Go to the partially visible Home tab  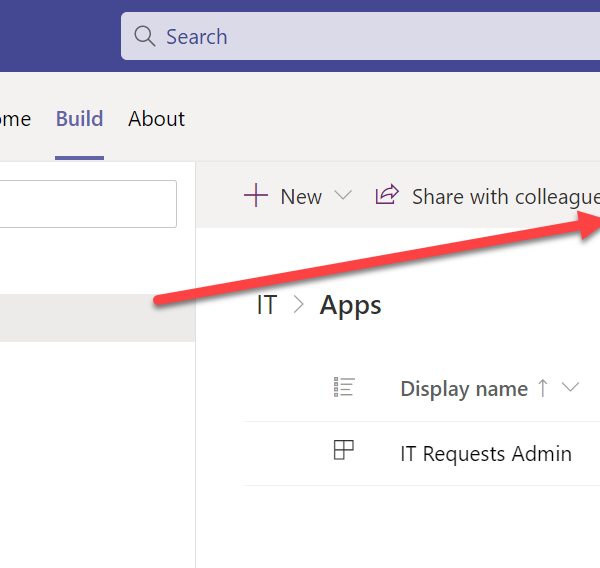pyautogui.click(x=15, y=119)
